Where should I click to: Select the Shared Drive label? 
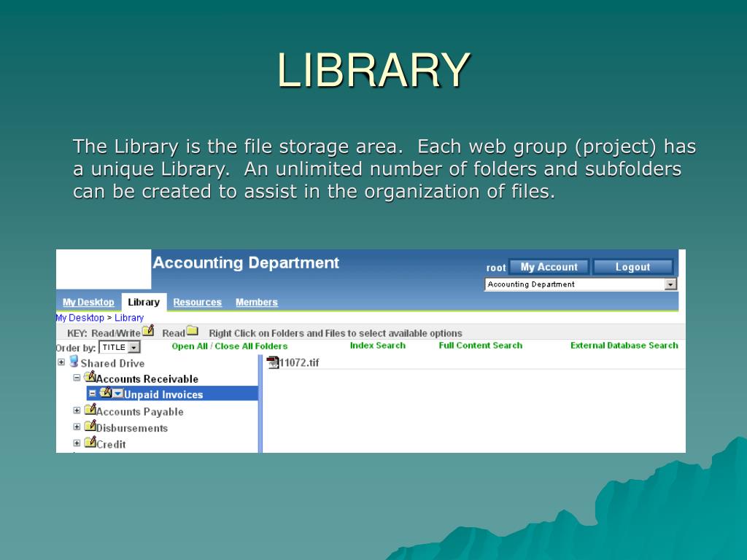tap(112, 363)
